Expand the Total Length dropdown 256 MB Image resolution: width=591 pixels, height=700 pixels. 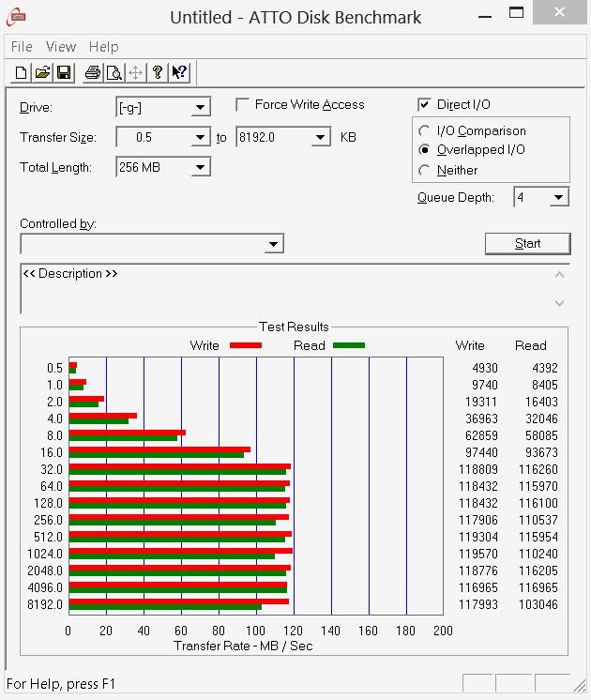click(201, 167)
